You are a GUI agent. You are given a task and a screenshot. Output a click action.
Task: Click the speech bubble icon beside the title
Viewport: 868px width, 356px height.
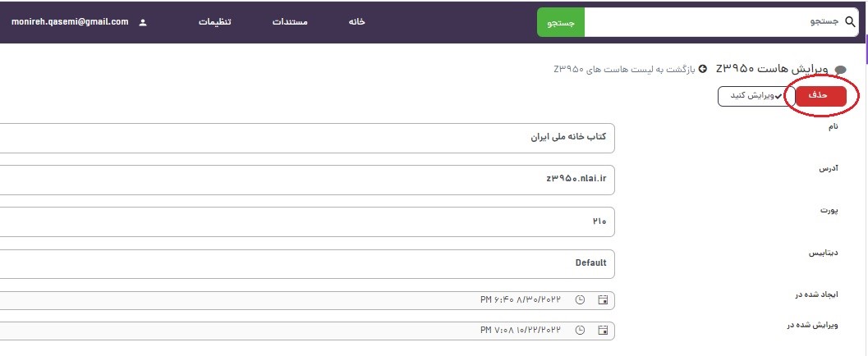[x=840, y=70]
